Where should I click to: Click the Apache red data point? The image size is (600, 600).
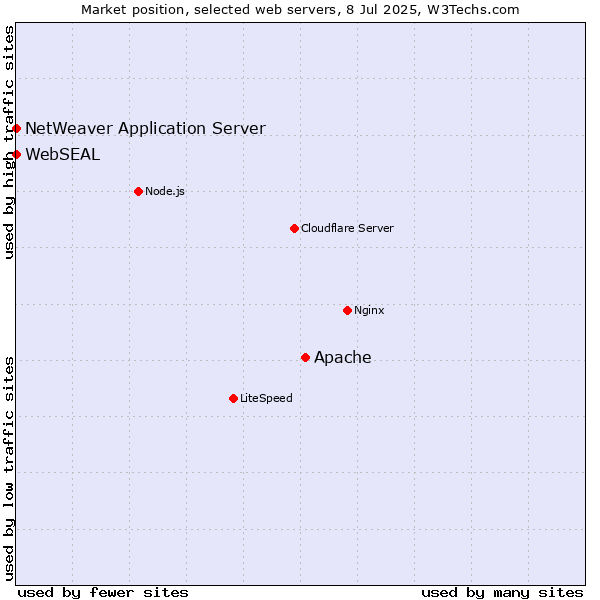[305, 357]
